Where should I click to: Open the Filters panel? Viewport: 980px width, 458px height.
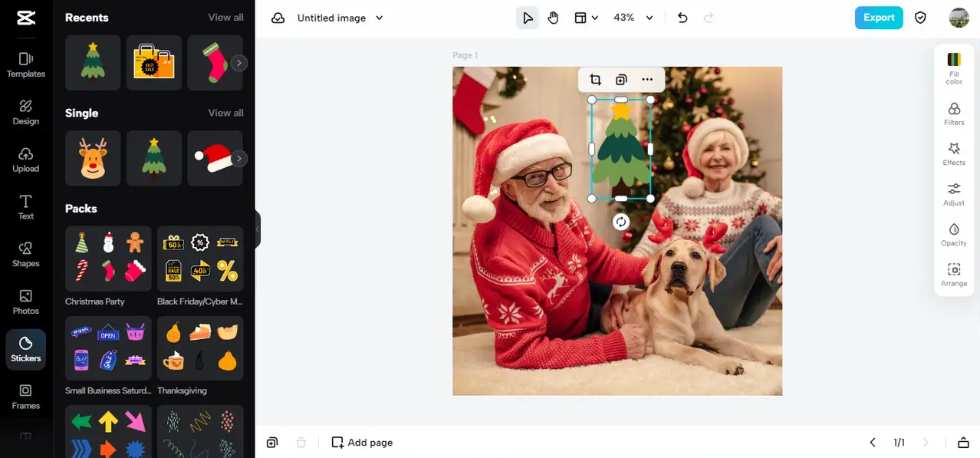(x=954, y=114)
